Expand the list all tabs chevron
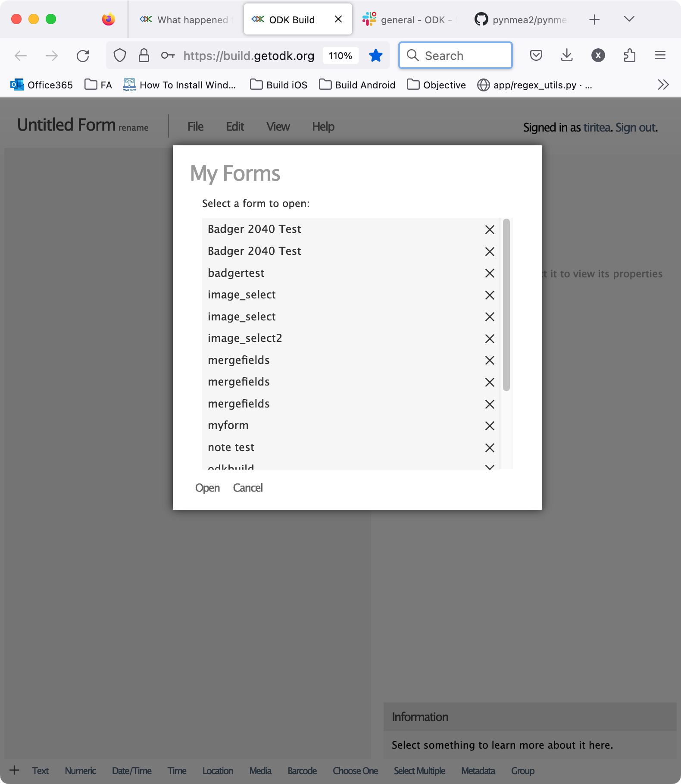This screenshot has height=784, width=681. [x=629, y=19]
